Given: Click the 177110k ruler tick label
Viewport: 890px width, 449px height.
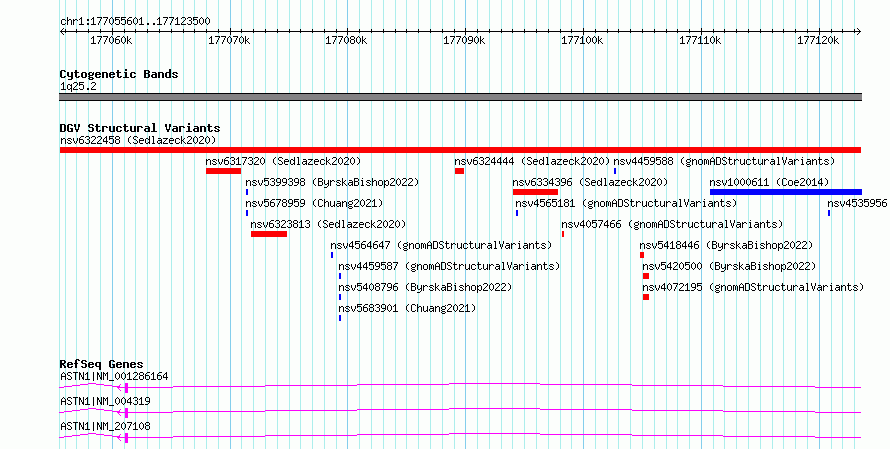Looking at the screenshot, I should coord(700,40).
